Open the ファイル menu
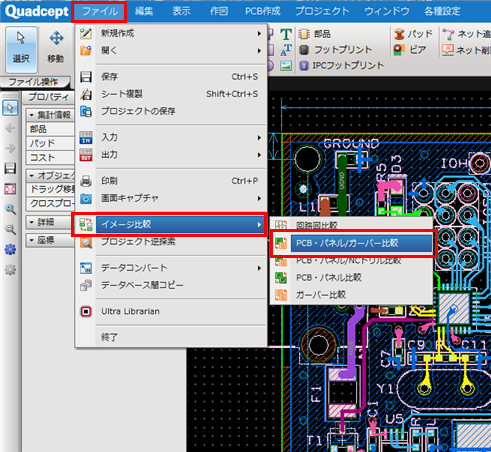Viewport: 491px width, 452px height. 100,11
